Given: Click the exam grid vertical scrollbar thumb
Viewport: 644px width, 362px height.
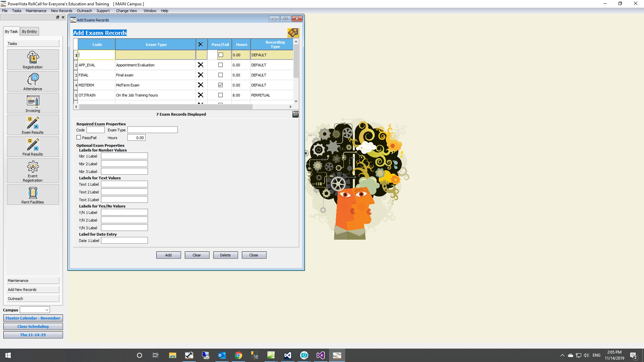Looking at the screenshot, I should click(x=296, y=61).
